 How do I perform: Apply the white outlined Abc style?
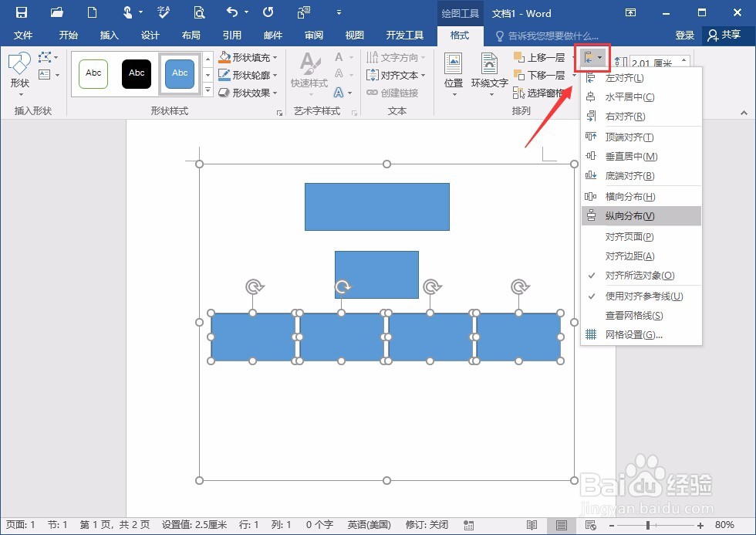[x=93, y=73]
